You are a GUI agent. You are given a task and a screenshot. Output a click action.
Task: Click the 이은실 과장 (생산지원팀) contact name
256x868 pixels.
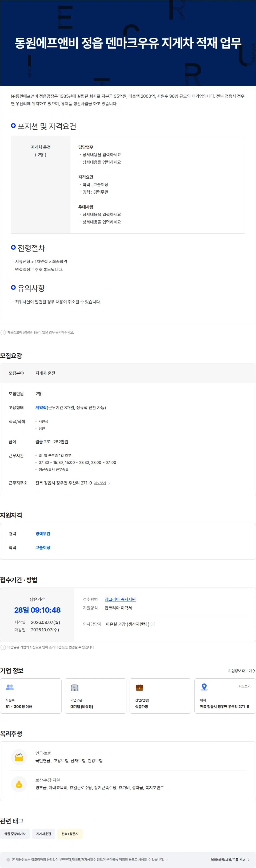point(127,624)
